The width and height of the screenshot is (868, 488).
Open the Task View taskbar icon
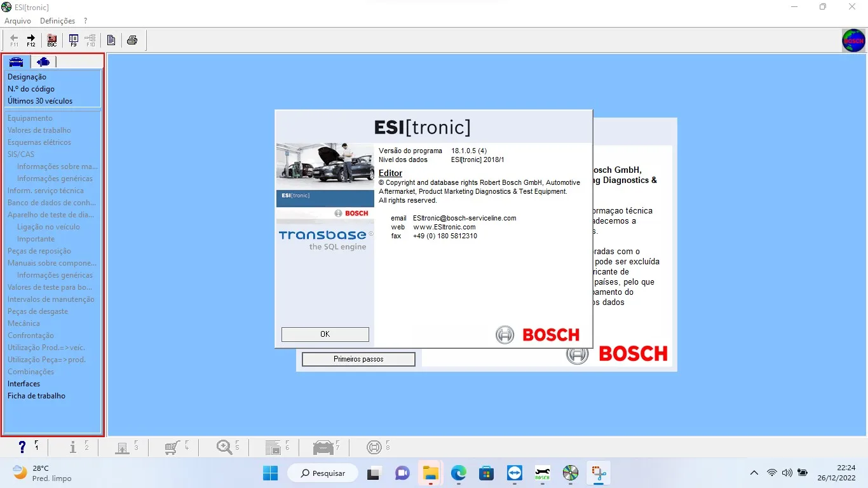pos(374,473)
